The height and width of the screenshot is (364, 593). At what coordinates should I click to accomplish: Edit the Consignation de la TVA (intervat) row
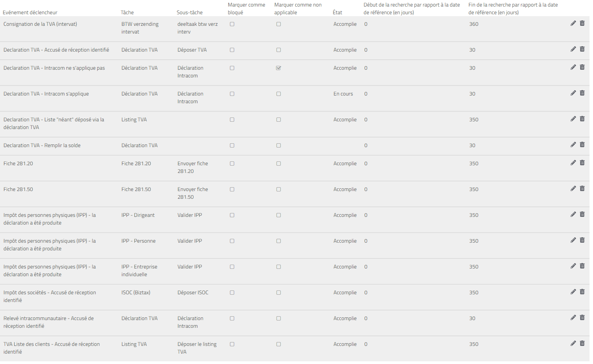pos(573,23)
